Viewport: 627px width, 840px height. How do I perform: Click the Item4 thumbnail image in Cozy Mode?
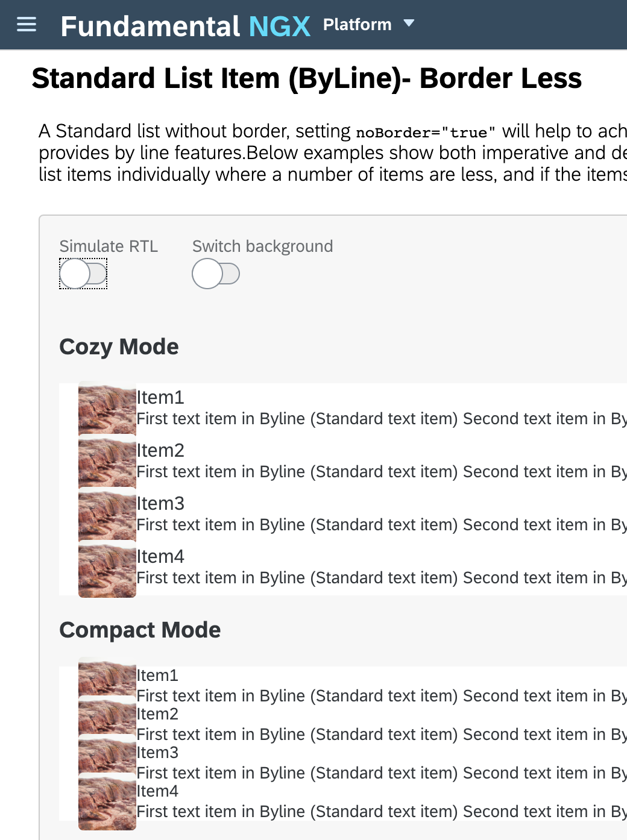click(107, 567)
